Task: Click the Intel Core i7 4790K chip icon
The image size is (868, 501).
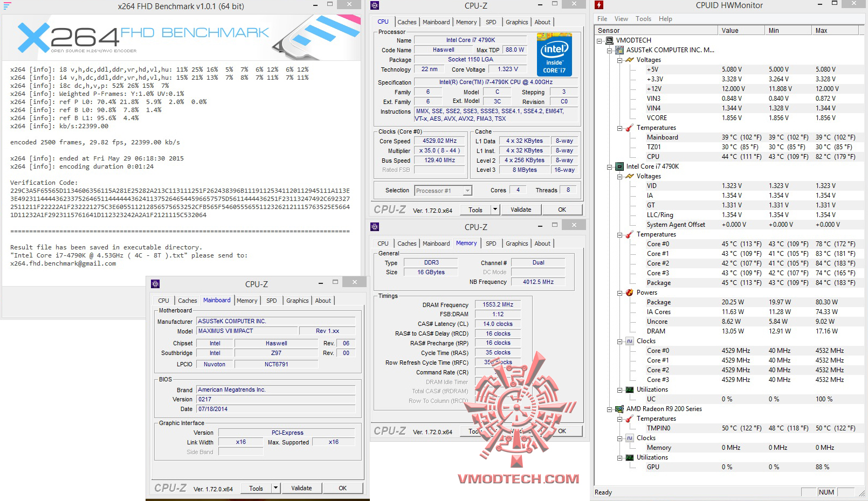Action: pos(619,166)
